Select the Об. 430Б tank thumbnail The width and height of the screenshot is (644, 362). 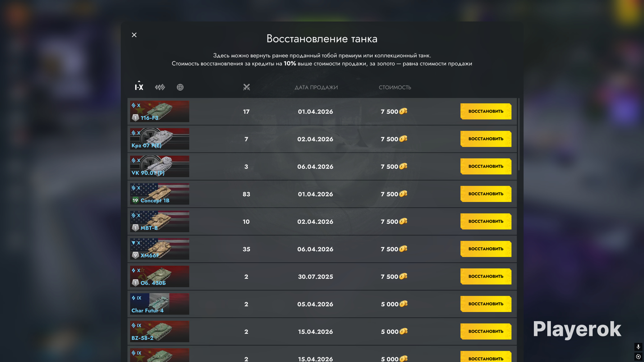point(160,277)
